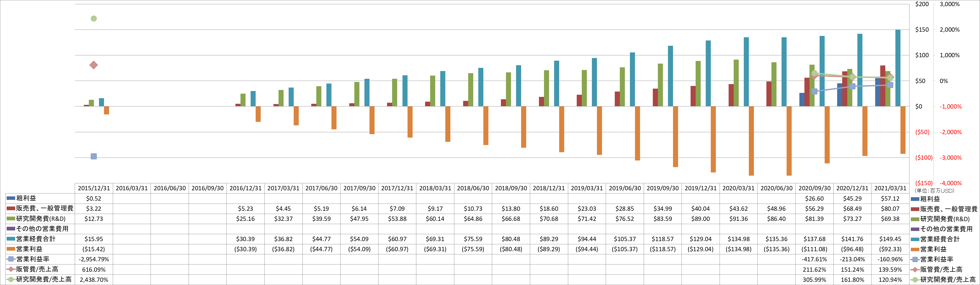
Task: Click the 616.09% 販管費/売上高 cell
Action: pyautogui.click(x=94, y=269)
